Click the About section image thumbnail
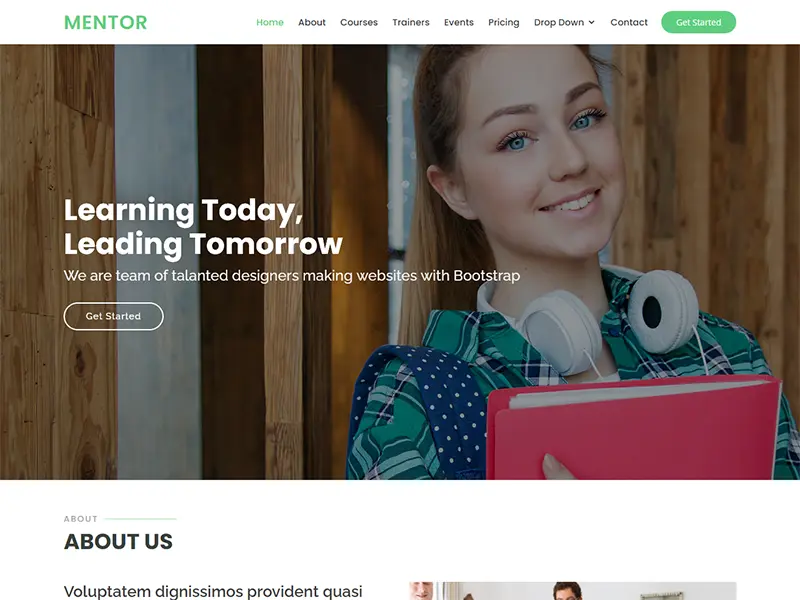This screenshot has height=600, width=800. point(572,591)
